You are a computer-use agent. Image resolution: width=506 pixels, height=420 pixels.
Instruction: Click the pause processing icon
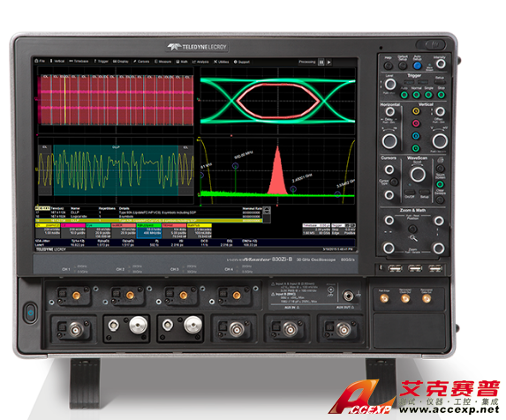point(321,62)
